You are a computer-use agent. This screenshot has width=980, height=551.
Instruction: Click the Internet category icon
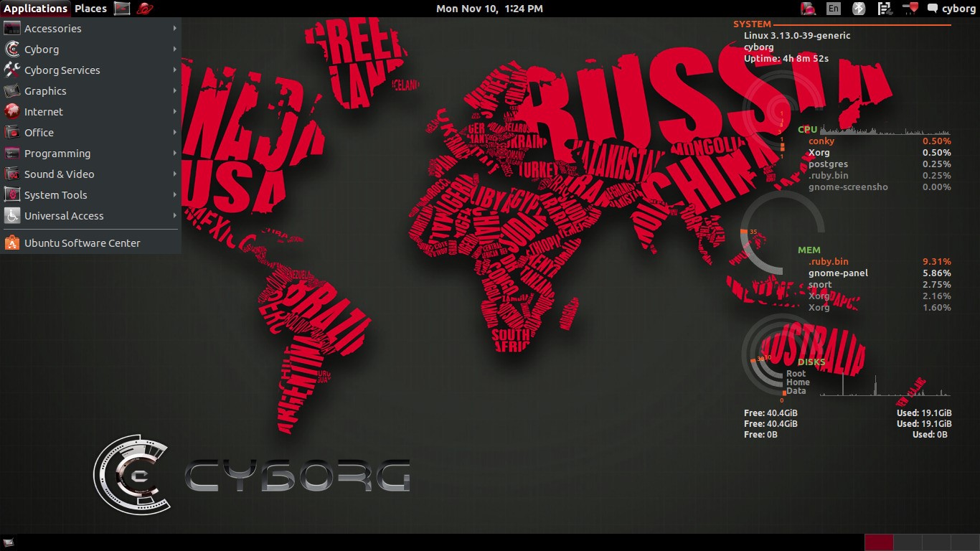coord(11,111)
